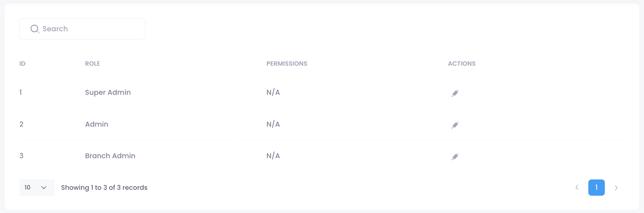This screenshot has height=213, width=644.
Task: Go to next page arrow
Action: click(x=616, y=188)
